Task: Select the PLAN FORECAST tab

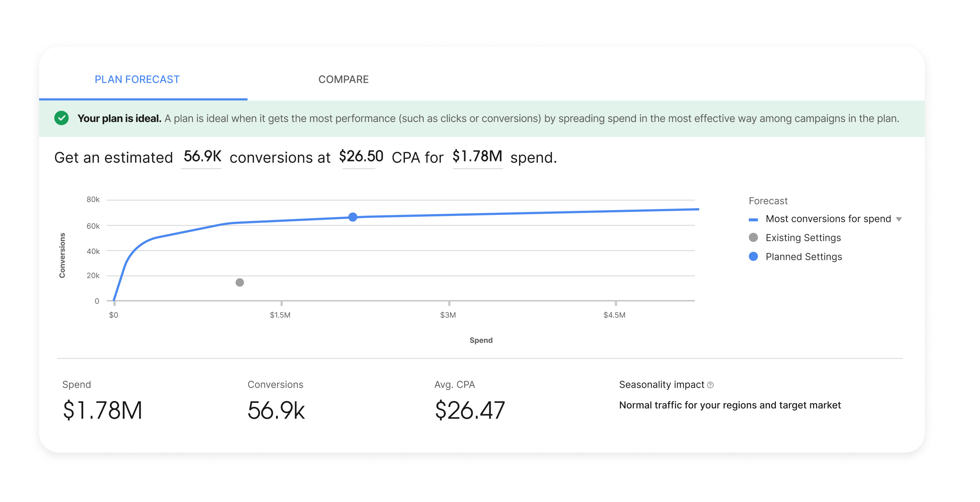Action: click(x=137, y=79)
